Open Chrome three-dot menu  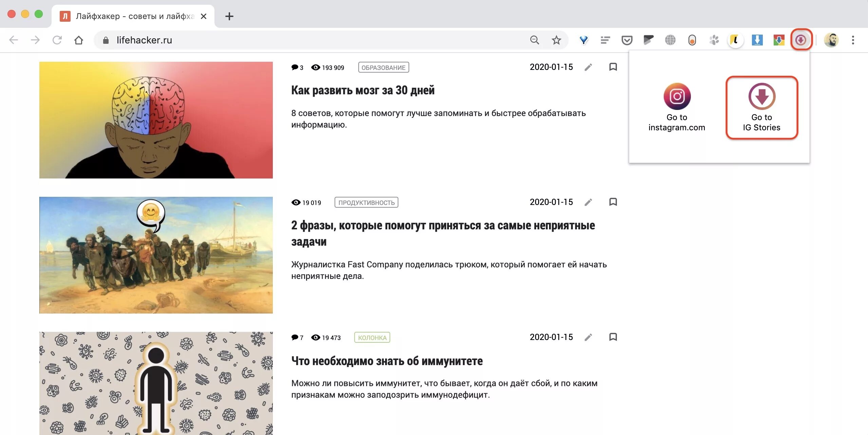coord(853,40)
